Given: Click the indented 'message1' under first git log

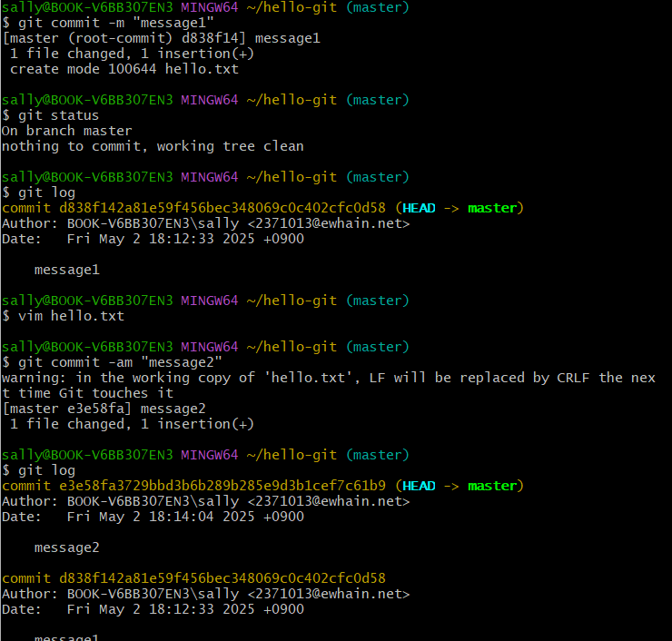Looking at the screenshot, I should pyautogui.click(x=67, y=270).
